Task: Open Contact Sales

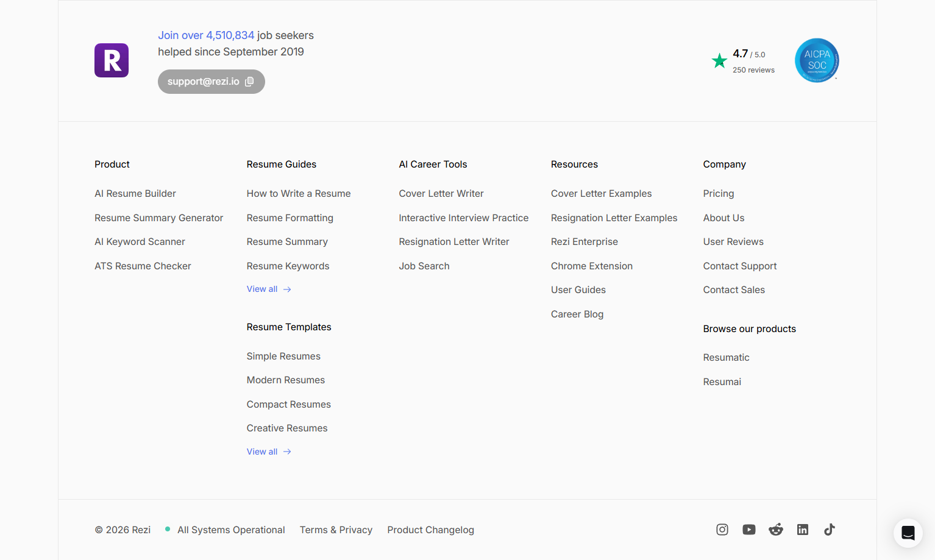Action: [x=734, y=289]
